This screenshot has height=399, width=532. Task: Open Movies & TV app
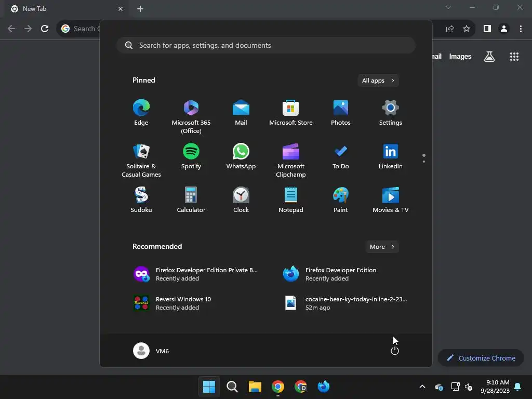coord(391,200)
